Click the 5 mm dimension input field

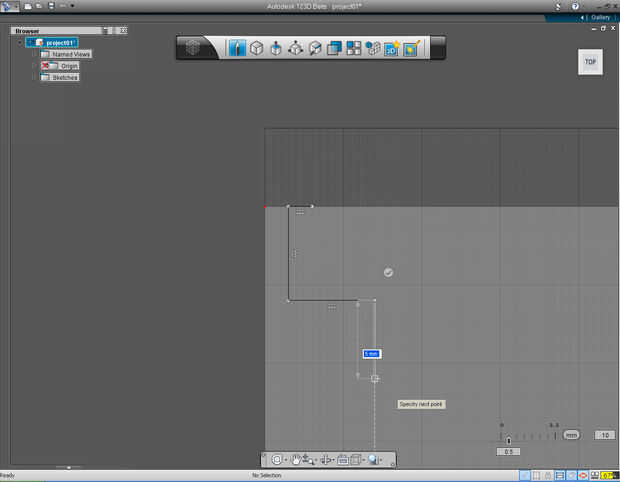click(x=372, y=354)
